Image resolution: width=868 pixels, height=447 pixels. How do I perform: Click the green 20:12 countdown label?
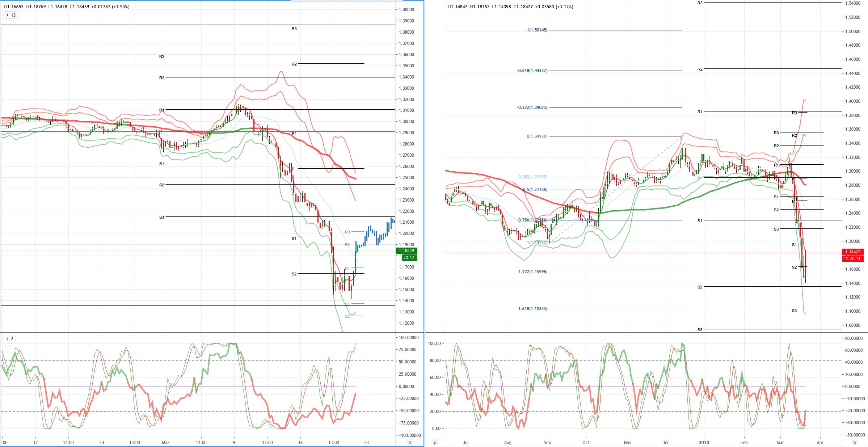tap(409, 258)
